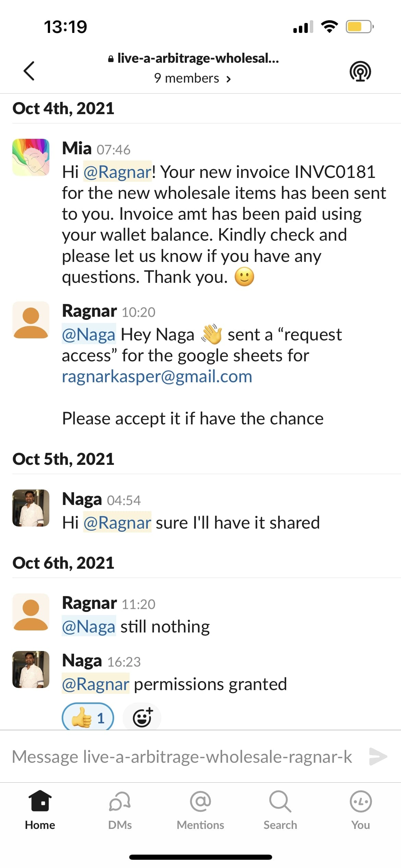Viewport: 401px width, 868px height.
Task: Open the Search tab
Action: [280, 810]
